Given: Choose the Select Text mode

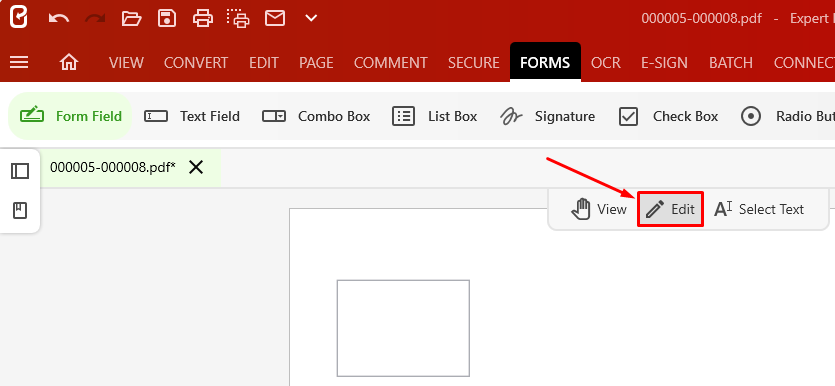Looking at the screenshot, I should (x=758, y=209).
